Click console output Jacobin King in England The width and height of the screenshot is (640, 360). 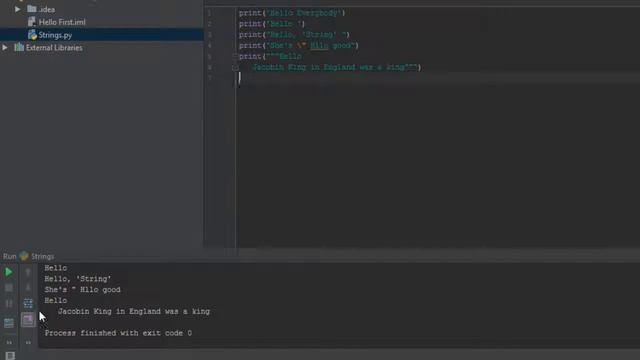[134, 311]
